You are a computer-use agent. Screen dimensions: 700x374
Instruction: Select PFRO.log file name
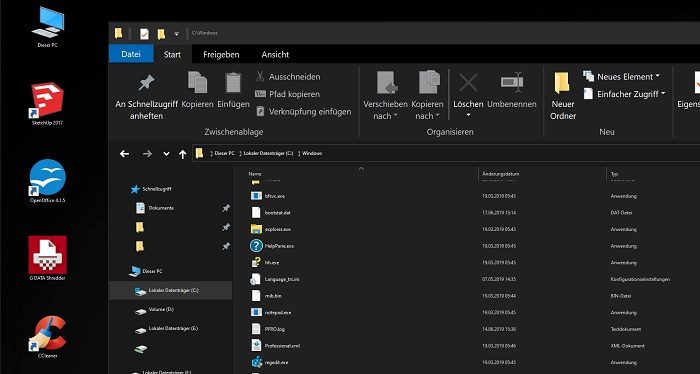coord(275,329)
